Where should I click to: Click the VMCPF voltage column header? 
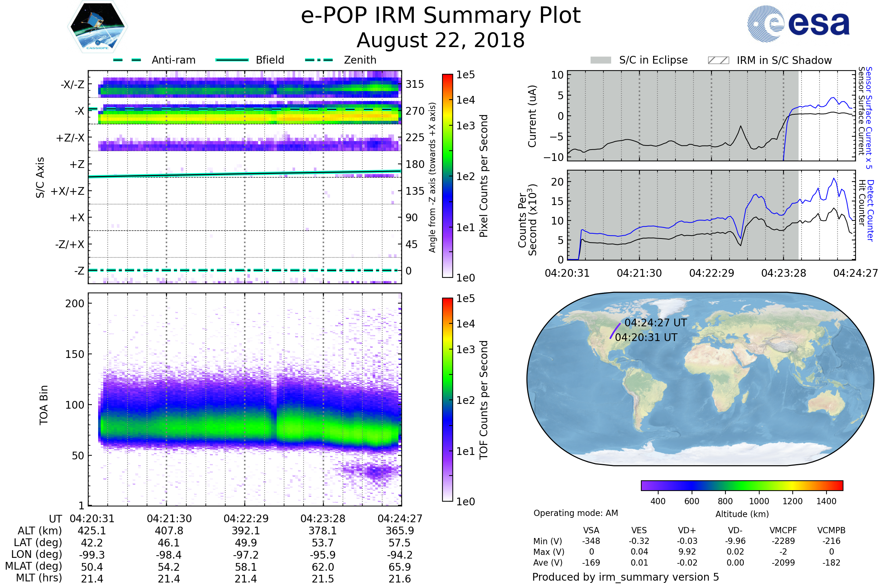click(783, 531)
